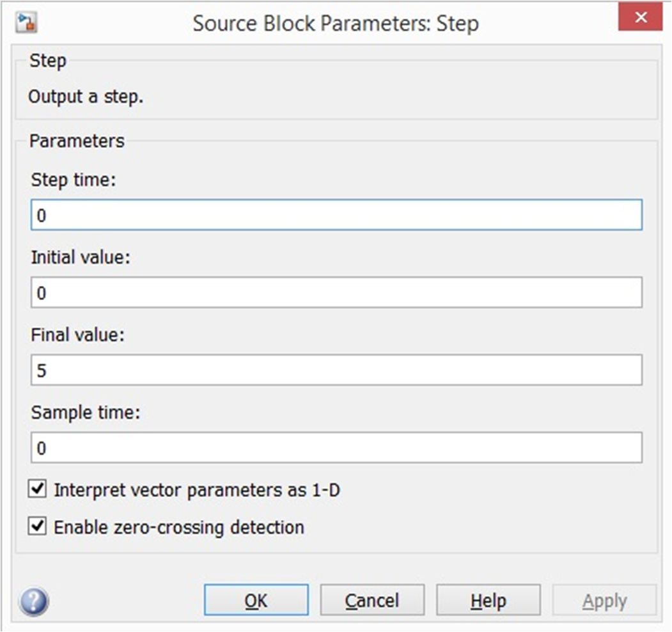Confirm settings with the OK button
This screenshot has height=632, width=672.
pyautogui.click(x=256, y=600)
